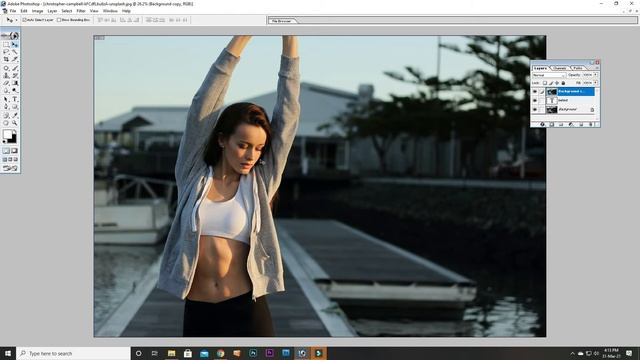This screenshot has height=360, width=640.
Task: Open the Image menu
Action: pyautogui.click(x=37, y=11)
